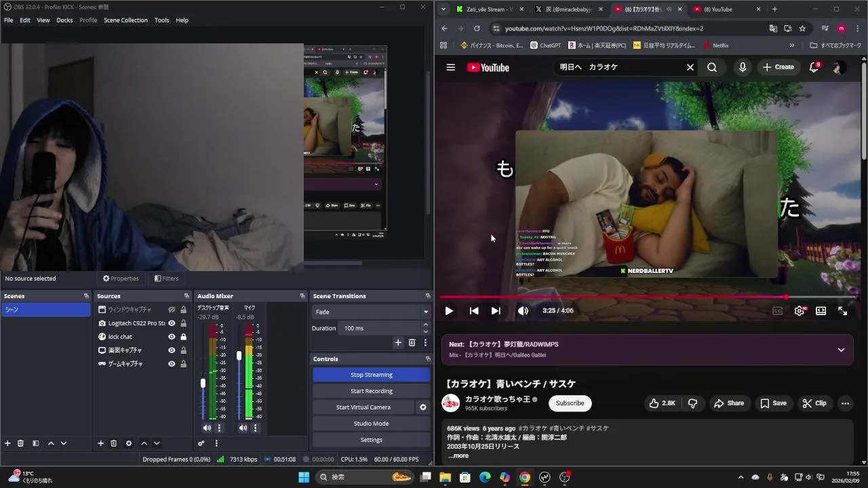Image resolution: width=868 pixels, height=488 pixels.
Task: Reload the Chrome page
Action: [x=477, y=28]
